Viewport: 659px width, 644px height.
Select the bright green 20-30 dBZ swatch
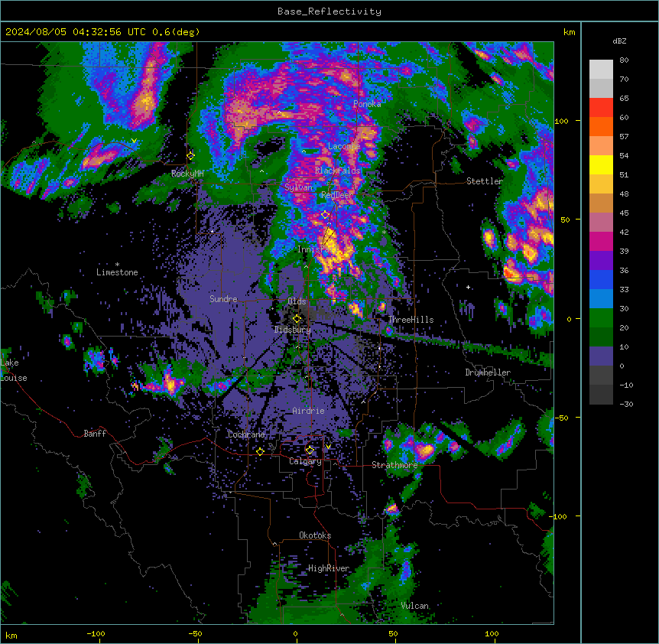(x=601, y=318)
